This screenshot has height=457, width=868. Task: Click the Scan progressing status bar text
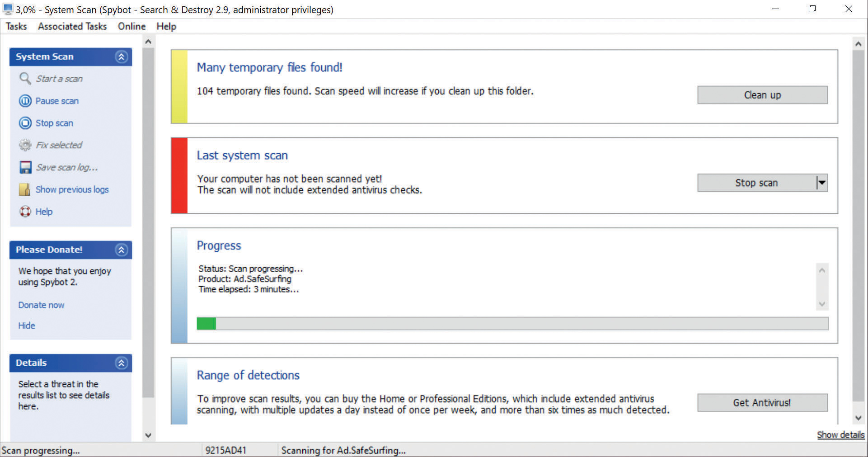pyautogui.click(x=41, y=450)
